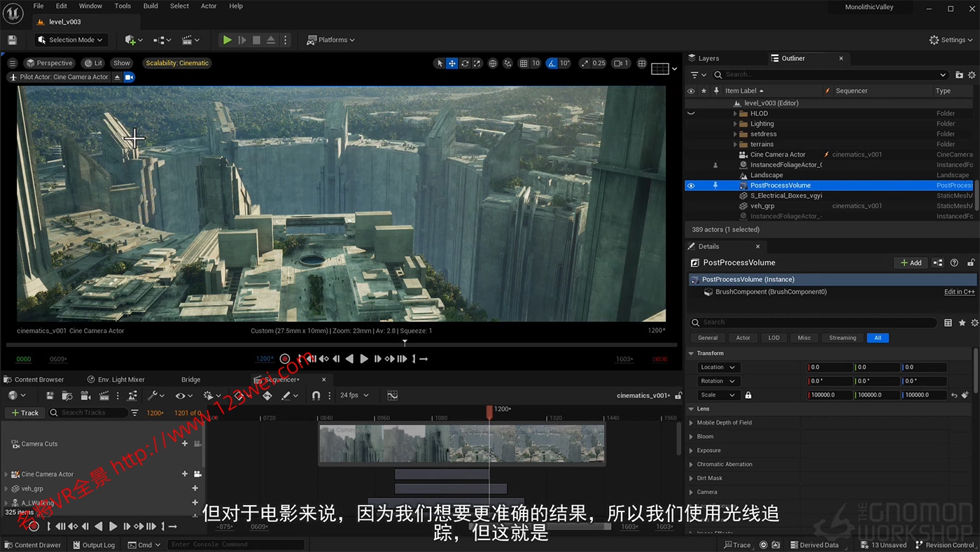
Task: Select the Scale tool in viewport toolbar
Action: click(477, 63)
